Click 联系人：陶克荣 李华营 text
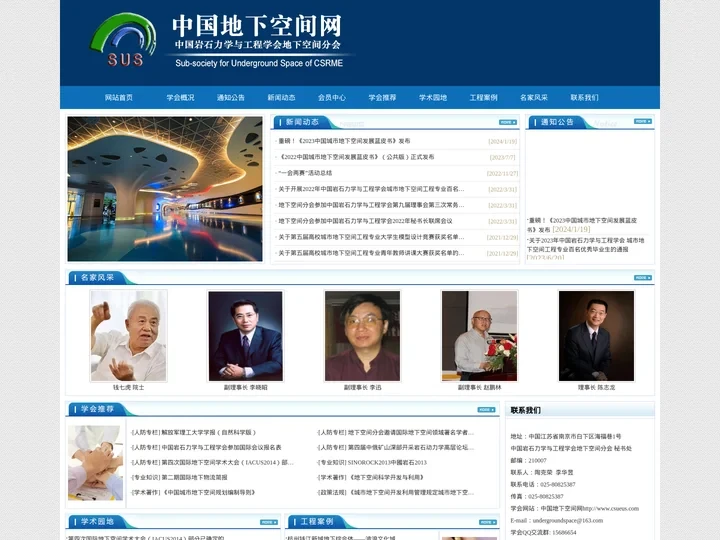 click(542, 472)
